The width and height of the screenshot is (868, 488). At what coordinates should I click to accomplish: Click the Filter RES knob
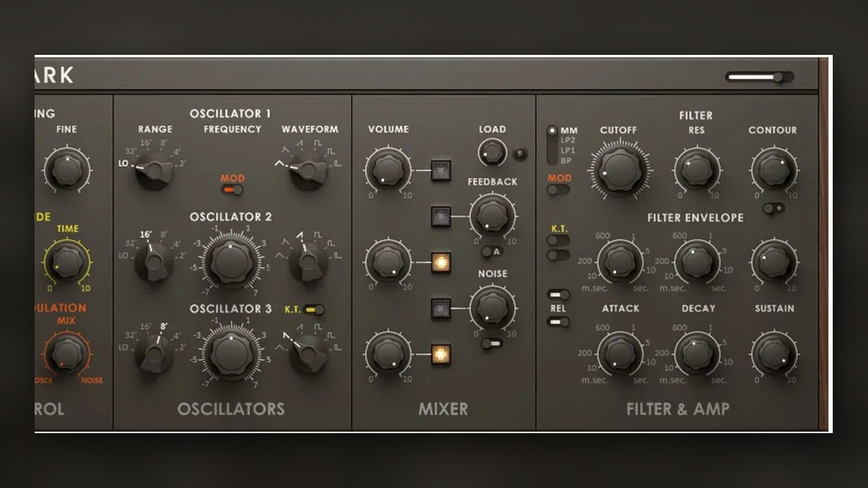pos(697,169)
